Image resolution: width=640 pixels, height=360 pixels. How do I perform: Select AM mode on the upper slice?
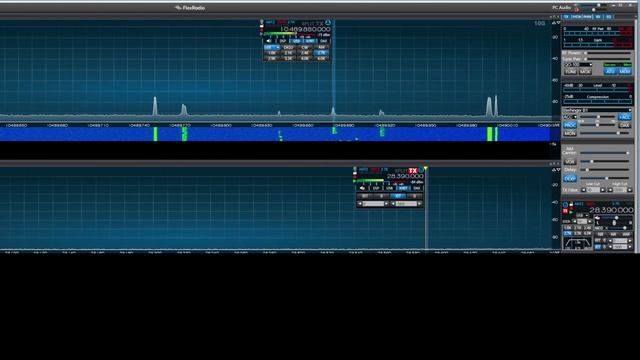322,47
